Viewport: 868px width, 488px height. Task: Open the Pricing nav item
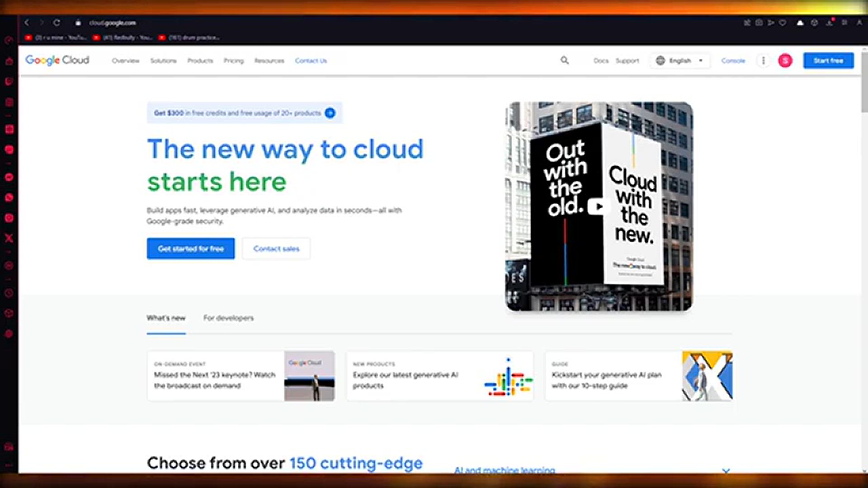[x=234, y=61]
